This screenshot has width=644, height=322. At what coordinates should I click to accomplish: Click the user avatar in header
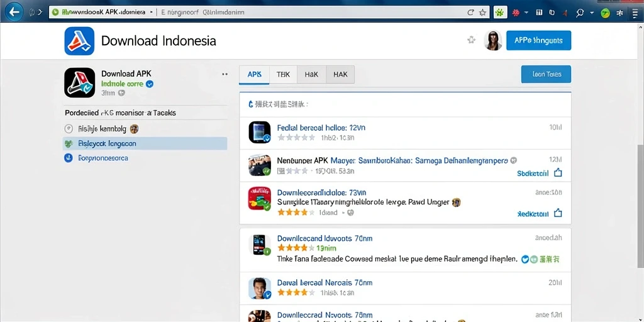[x=493, y=40]
